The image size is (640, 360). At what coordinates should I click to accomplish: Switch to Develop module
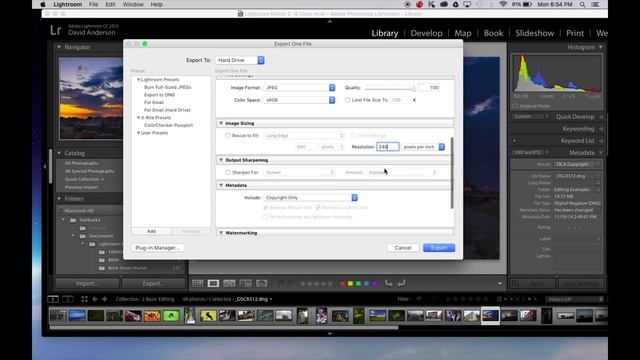click(426, 33)
